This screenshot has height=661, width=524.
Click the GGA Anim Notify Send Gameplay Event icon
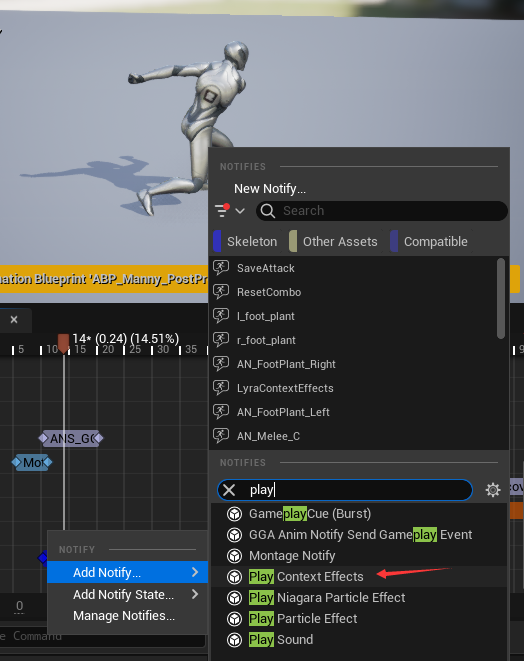(234, 535)
